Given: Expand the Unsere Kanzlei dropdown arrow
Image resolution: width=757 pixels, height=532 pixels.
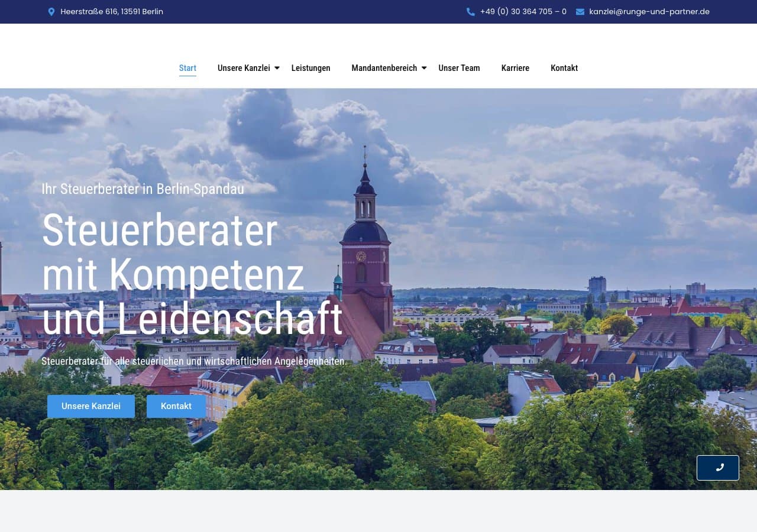Looking at the screenshot, I should tap(277, 68).
